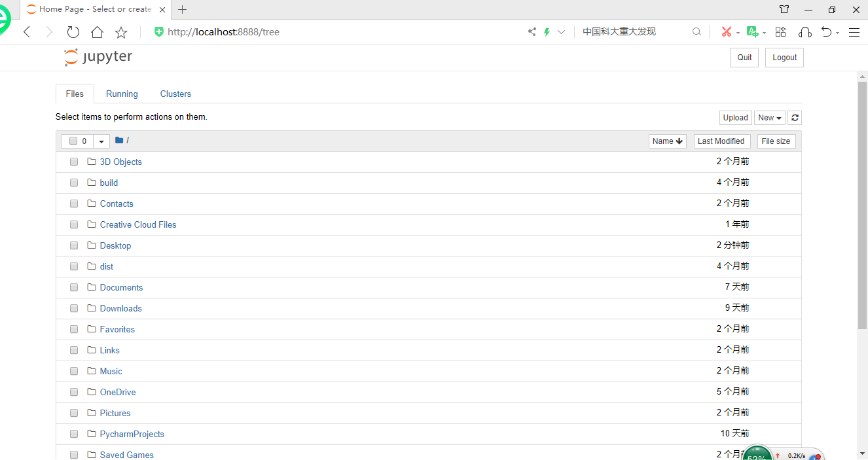Open the New dropdown menu
The width and height of the screenshot is (868, 460).
(769, 117)
